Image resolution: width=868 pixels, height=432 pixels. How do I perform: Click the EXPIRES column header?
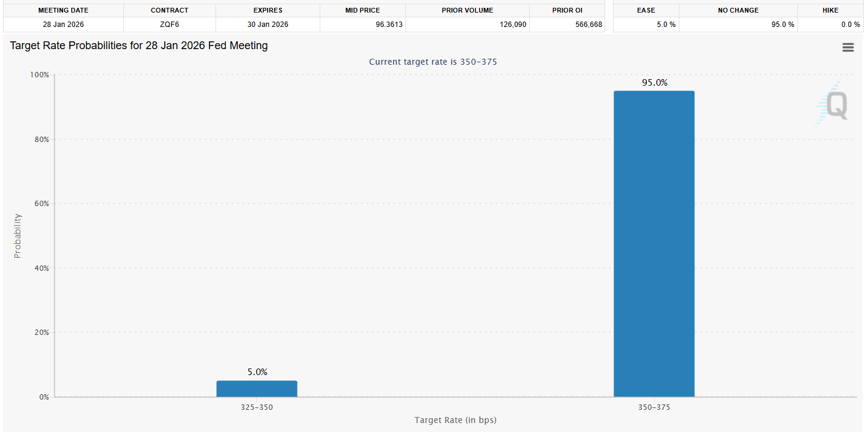(268, 10)
